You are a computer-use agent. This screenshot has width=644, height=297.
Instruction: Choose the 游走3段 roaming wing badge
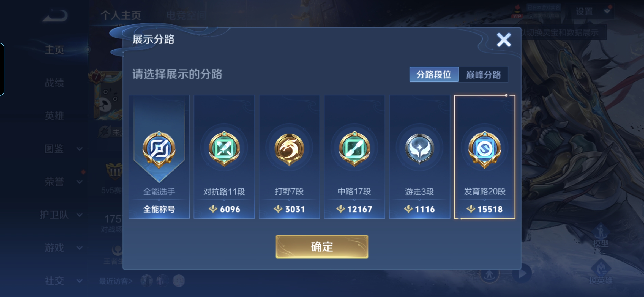419,149
